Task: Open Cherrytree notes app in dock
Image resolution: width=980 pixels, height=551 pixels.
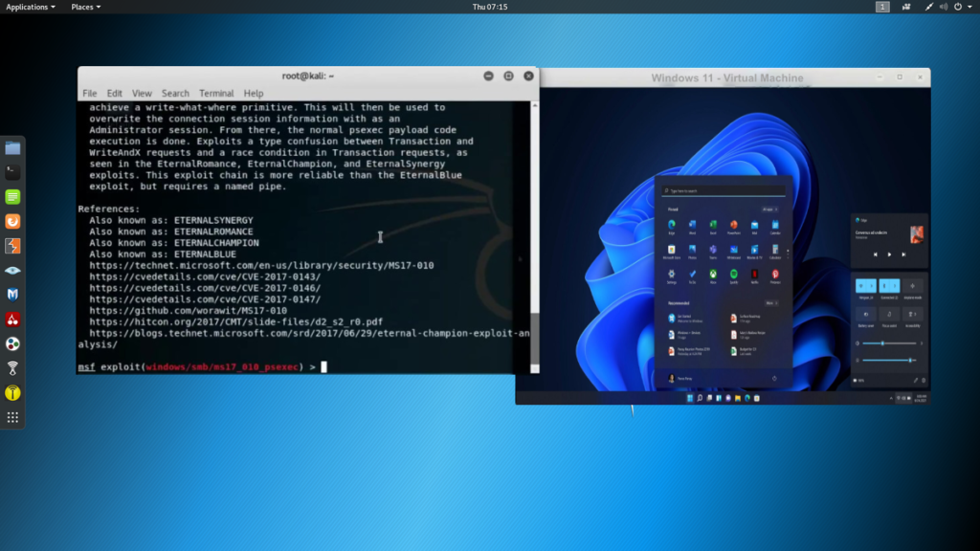Action: tap(12, 320)
